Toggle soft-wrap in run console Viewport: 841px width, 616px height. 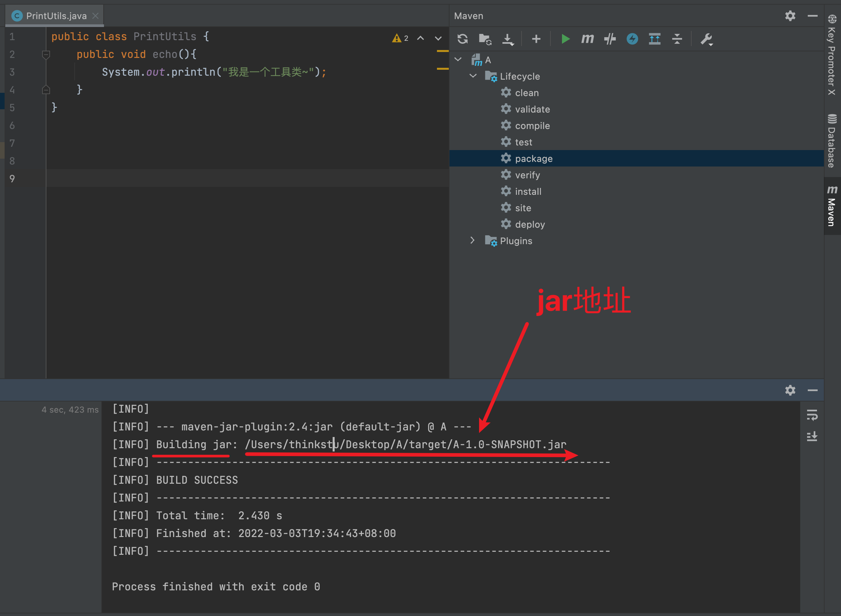click(812, 415)
